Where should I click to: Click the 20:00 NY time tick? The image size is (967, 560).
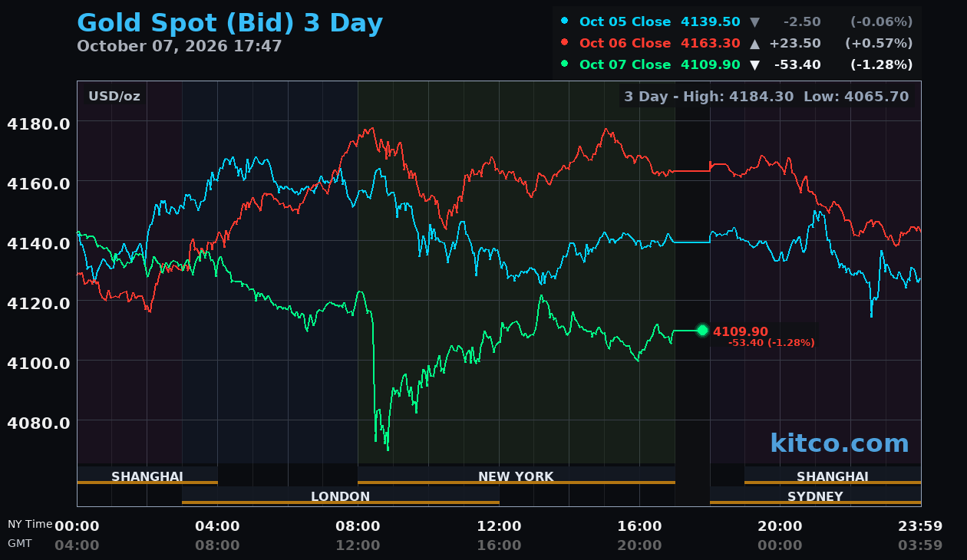(x=780, y=526)
